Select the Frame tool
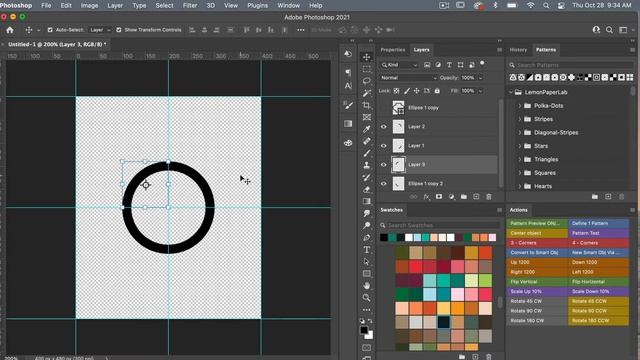The height and width of the screenshot is (360, 640). click(x=367, y=117)
